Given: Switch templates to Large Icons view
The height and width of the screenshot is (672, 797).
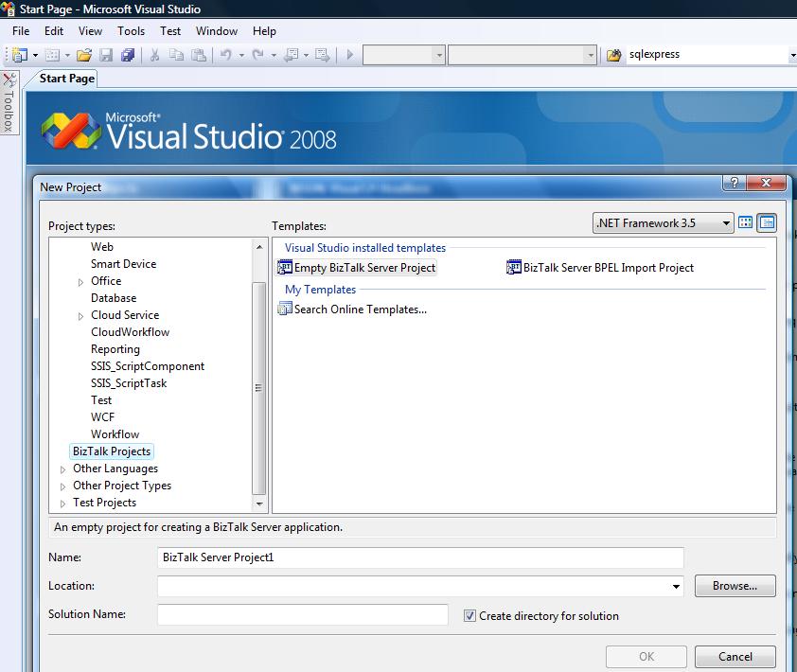Looking at the screenshot, I should (745, 222).
